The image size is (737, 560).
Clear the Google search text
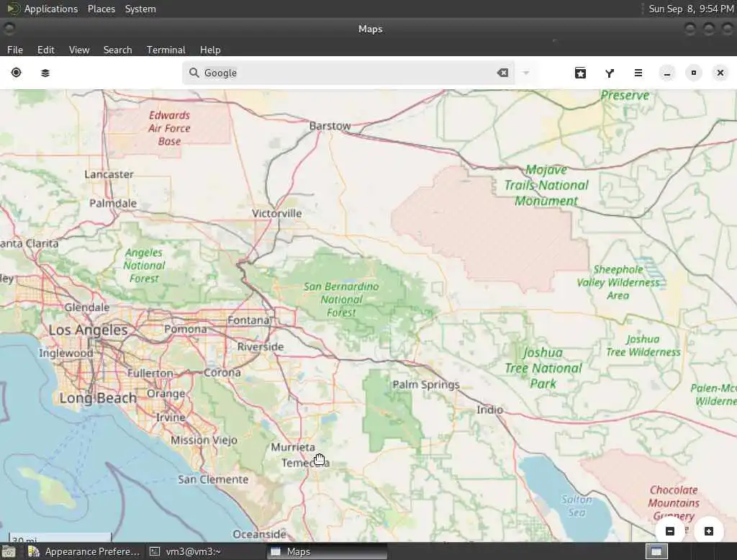point(502,73)
